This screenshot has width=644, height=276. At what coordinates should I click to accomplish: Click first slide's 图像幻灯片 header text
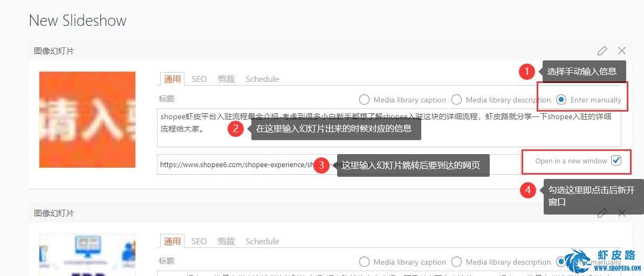(54, 51)
